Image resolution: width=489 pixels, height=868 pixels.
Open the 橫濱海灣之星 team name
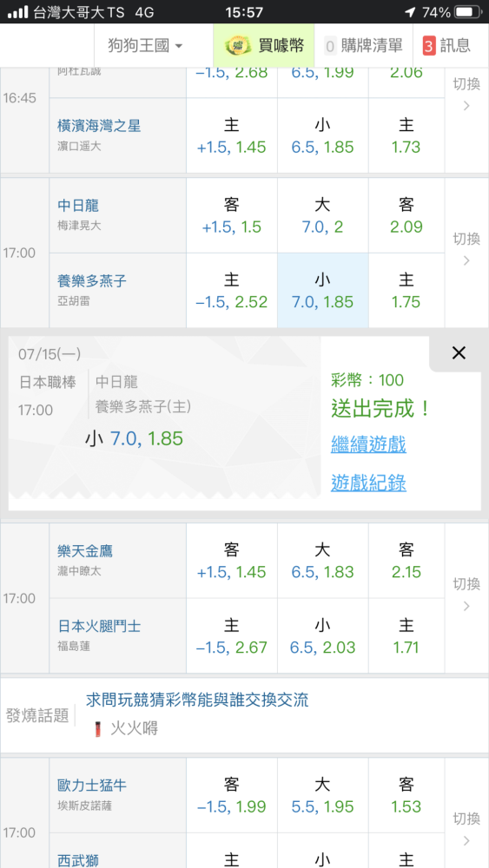pos(99,126)
